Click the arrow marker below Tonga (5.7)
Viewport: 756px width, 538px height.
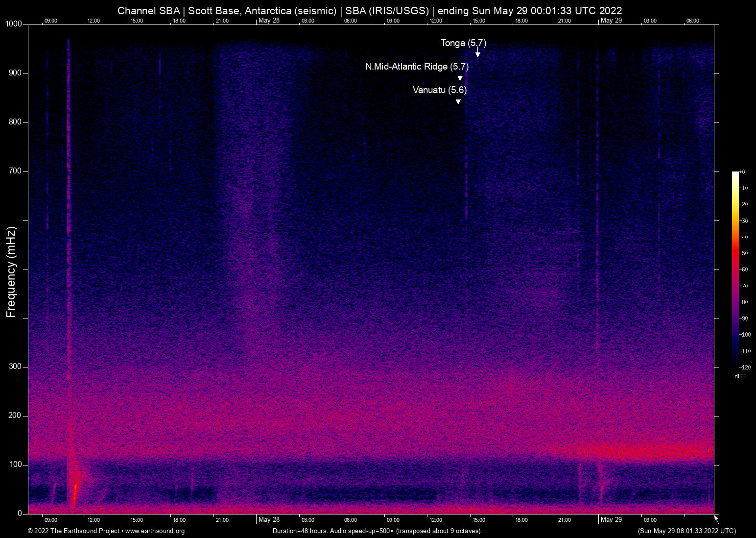coord(477,53)
